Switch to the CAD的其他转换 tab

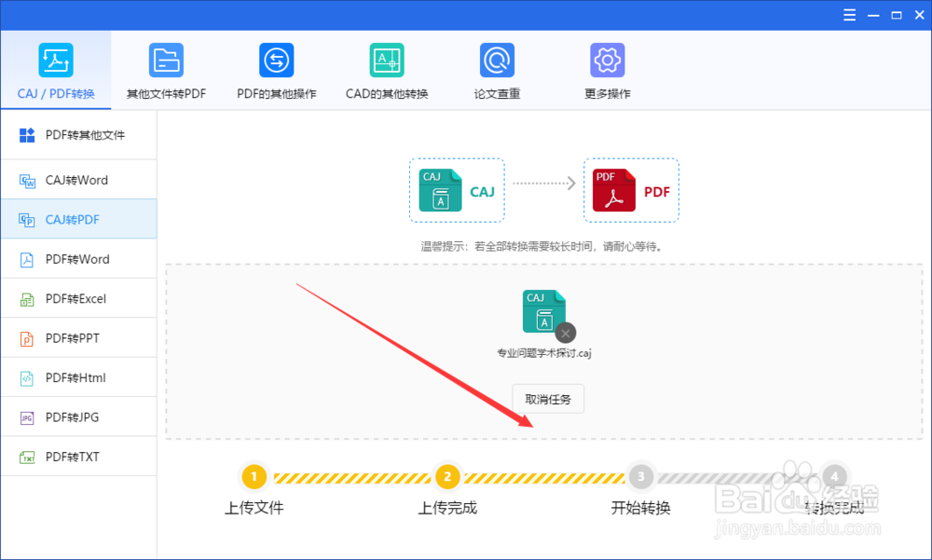(x=387, y=70)
